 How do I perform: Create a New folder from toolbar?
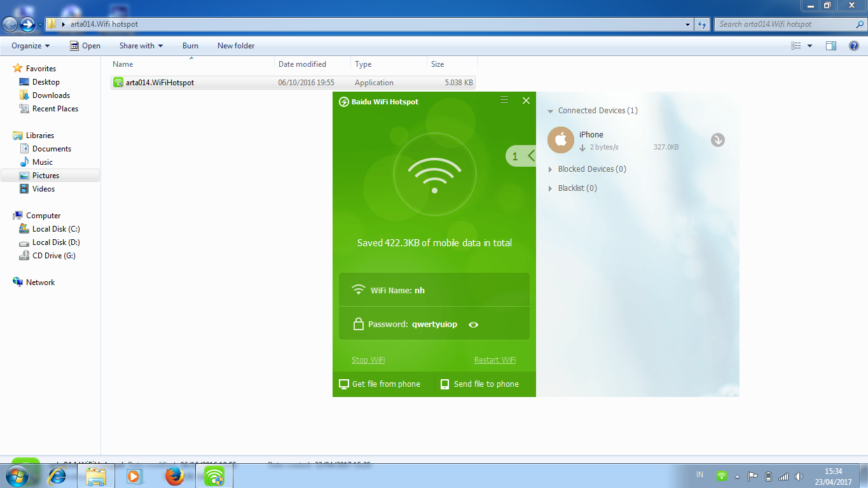236,46
